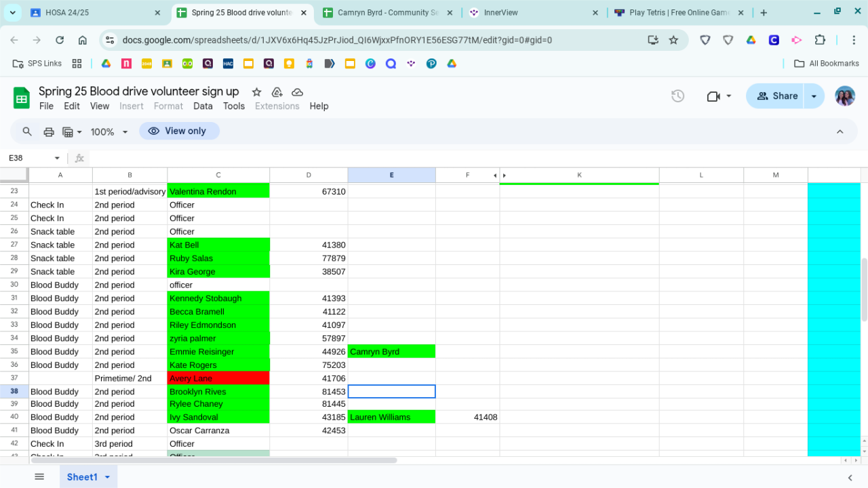Select row 35 header
Viewport: 868px width, 488px height.
pyautogui.click(x=14, y=352)
